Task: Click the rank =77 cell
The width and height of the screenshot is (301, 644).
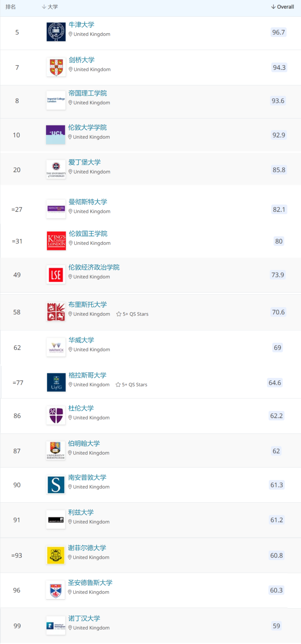Action: pos(18,383)
